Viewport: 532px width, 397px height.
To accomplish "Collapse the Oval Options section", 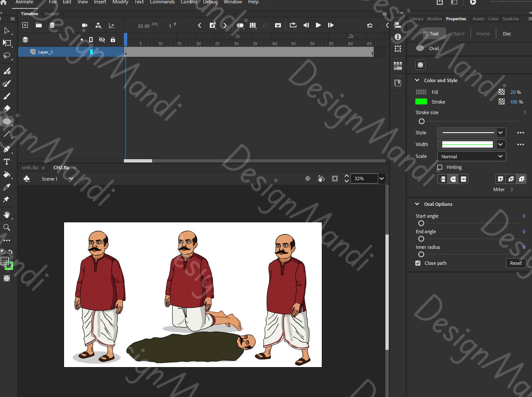I will coord(417,204).
